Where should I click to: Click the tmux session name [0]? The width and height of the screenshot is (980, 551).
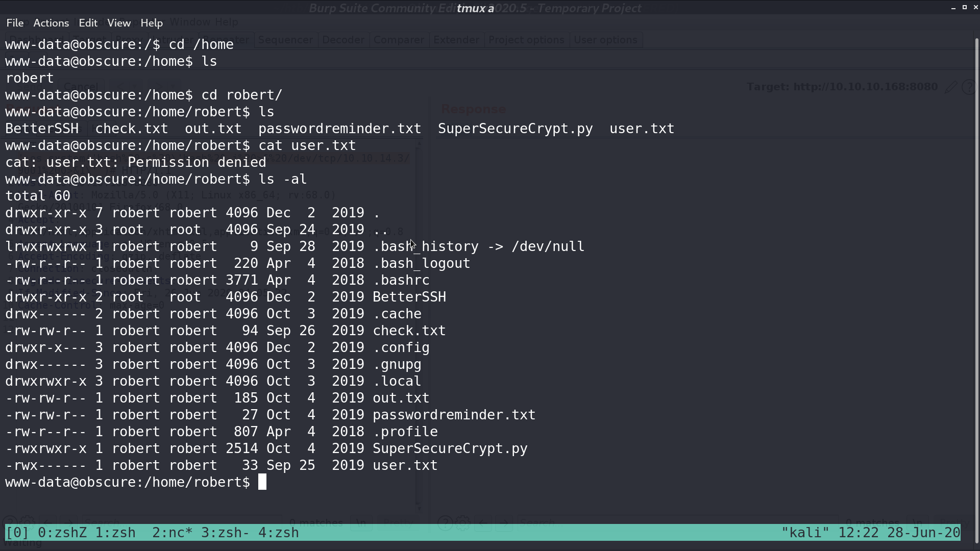[17, 533]
